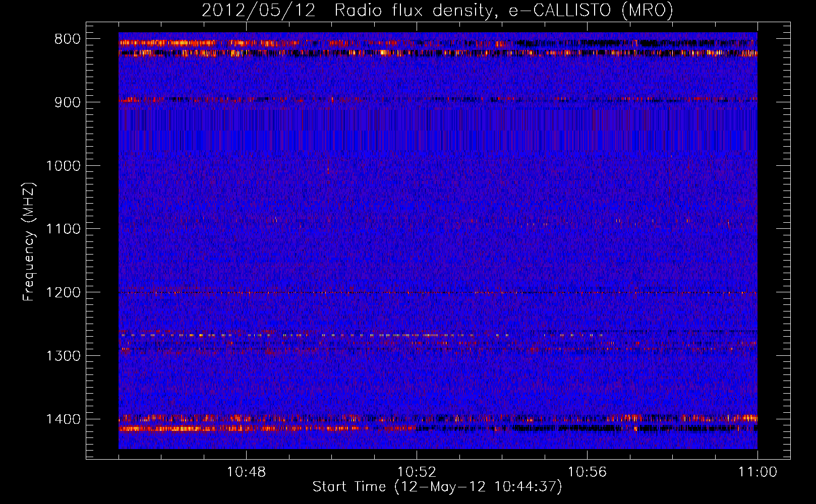The width and height of the screenshot is (816, 504).
Task: Select the 1400 frequency tick label
Action: tap(63, 419)
